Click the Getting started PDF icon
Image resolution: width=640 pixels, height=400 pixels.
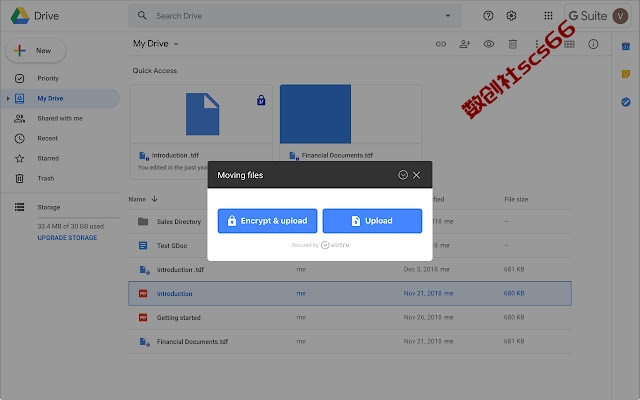(143, 318)
